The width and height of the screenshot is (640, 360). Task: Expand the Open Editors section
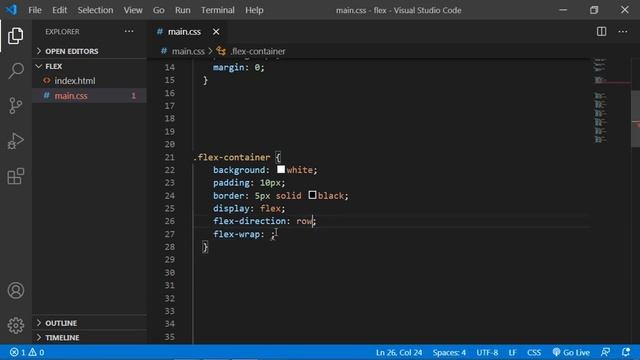[x=89, y=51]
